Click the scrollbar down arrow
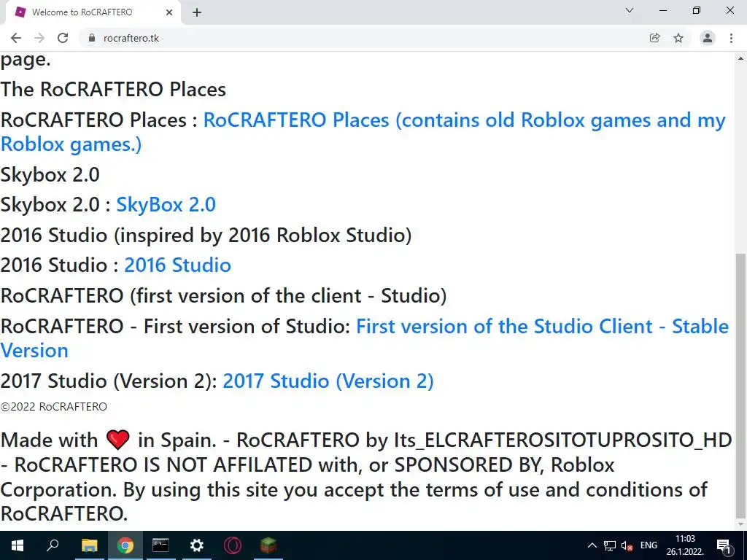747x560 pixels. tap(740, 524)
